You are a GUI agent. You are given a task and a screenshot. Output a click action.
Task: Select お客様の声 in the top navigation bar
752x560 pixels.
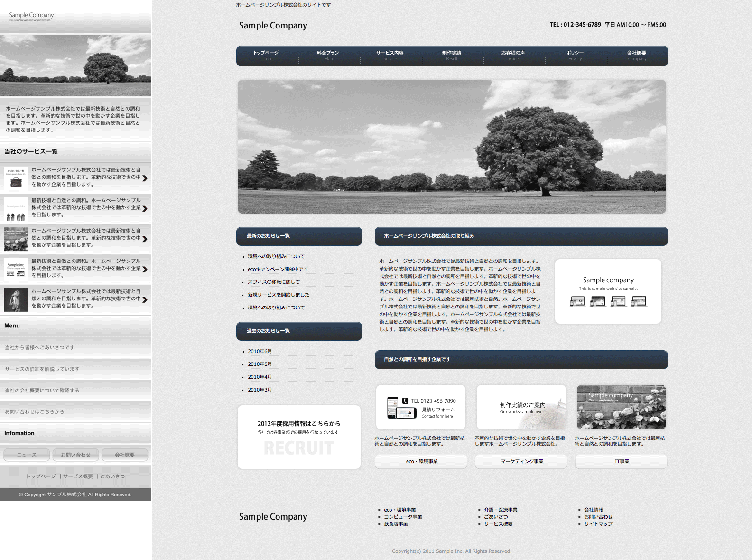click(x=513, y=56)
